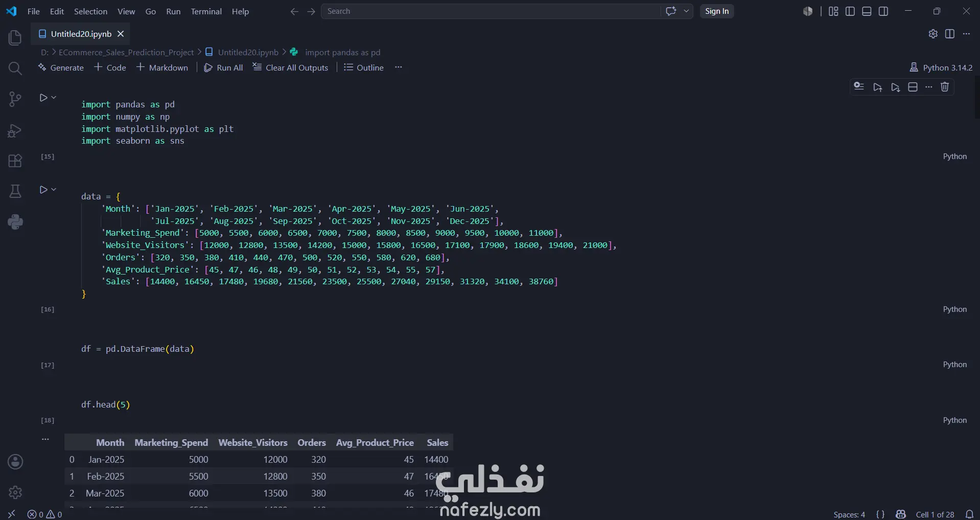Open the remote window indicator in status bar
980x520 pixels.
(12, 514)
